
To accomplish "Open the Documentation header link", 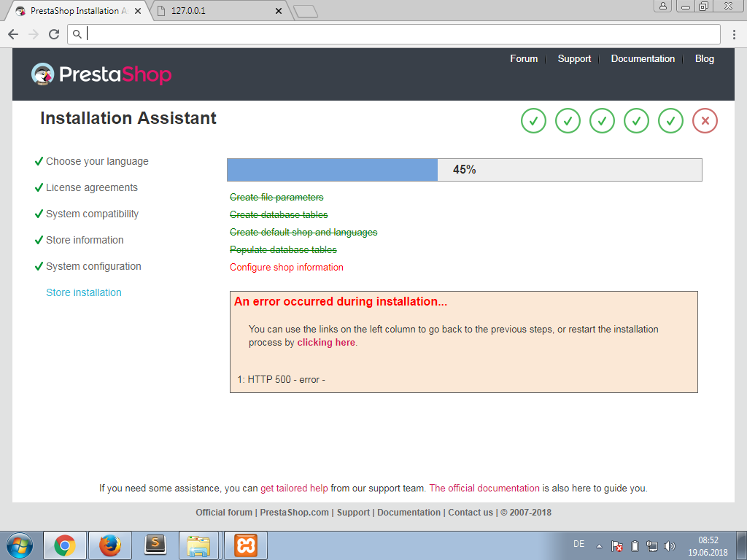I will 643,58.
